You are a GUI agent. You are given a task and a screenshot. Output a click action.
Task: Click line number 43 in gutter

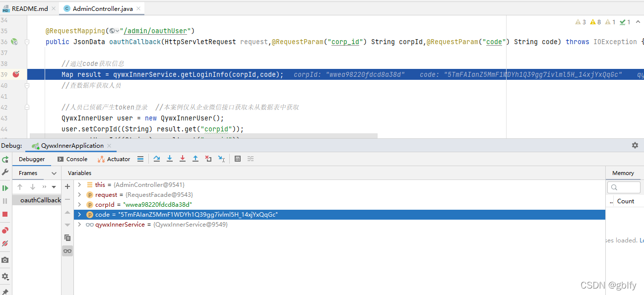(4, 118)
